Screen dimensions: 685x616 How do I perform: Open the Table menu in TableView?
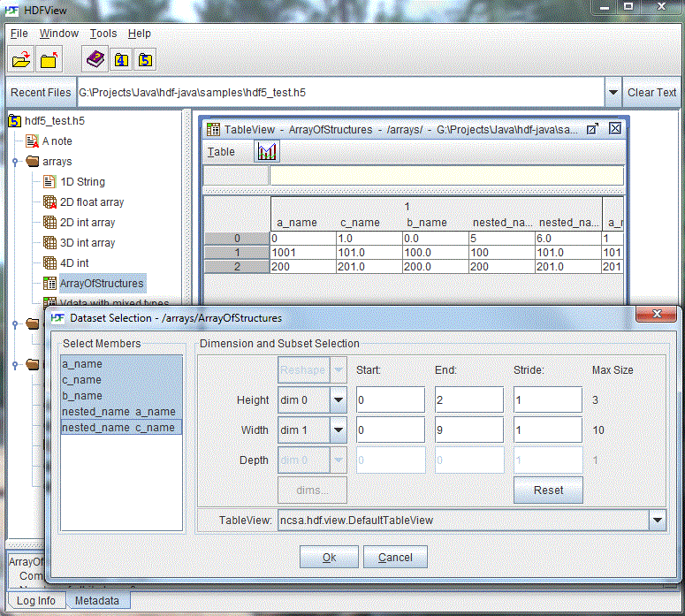221,152
